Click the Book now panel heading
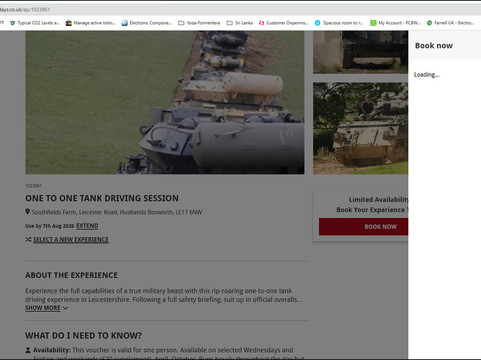The width and height of the screenshot is (481, 360). point(434,46)
